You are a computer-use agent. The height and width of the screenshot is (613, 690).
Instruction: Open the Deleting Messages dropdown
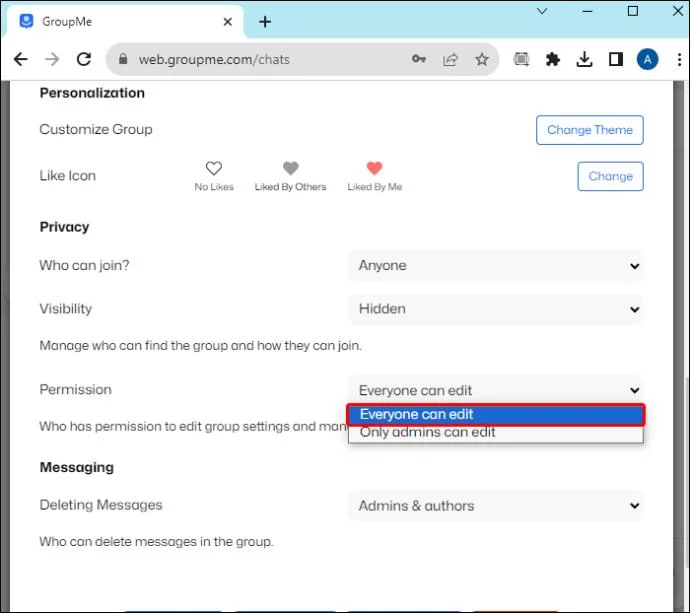pos(496,506)
